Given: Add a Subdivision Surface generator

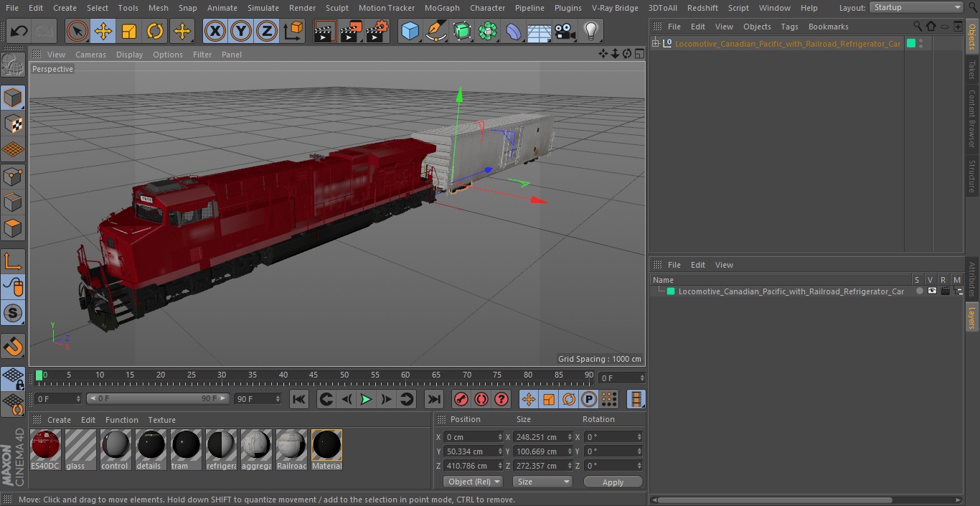Looking at the screenshot, I should 462,31.
